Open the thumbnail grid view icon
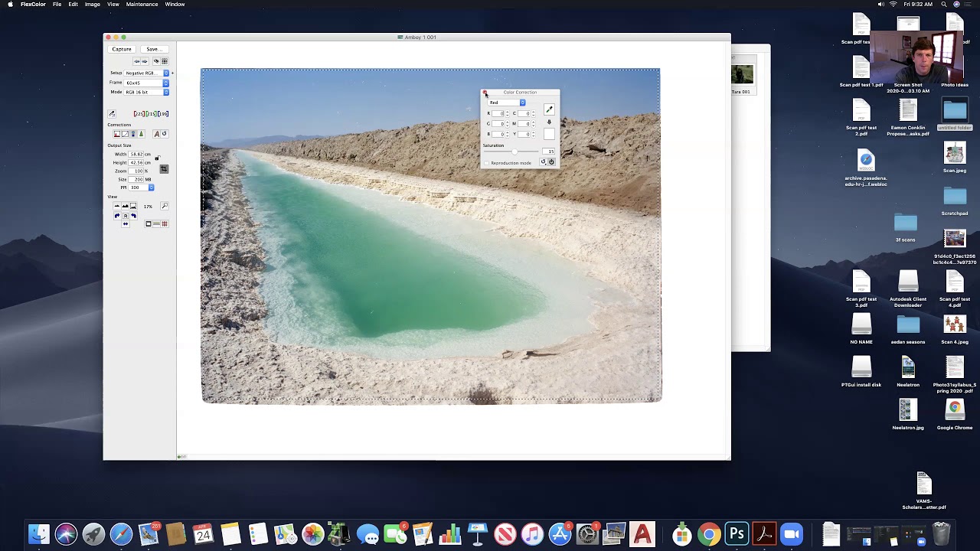 point(165,61)
